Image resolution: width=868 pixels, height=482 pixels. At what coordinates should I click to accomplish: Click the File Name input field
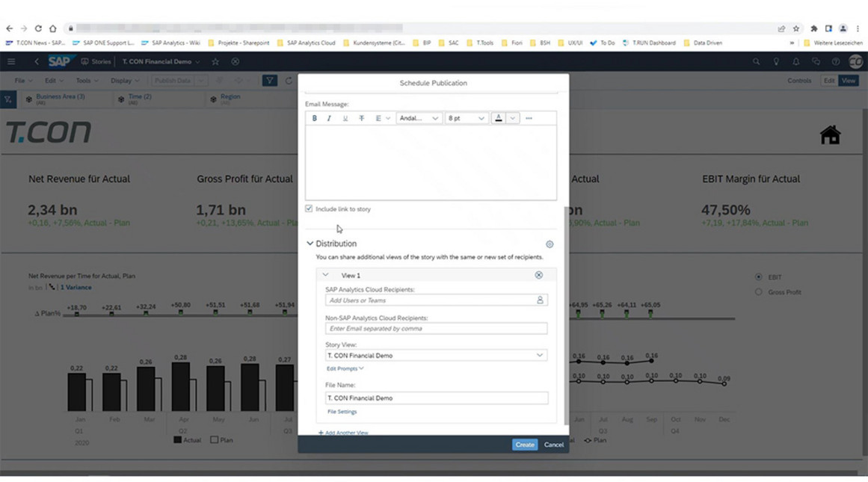[x=436, y=398]
